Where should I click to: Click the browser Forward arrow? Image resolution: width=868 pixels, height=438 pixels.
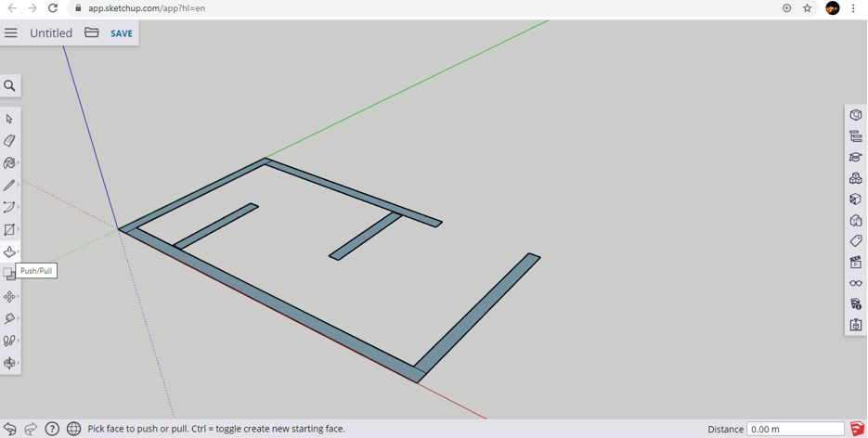click(x=32, y=7)
